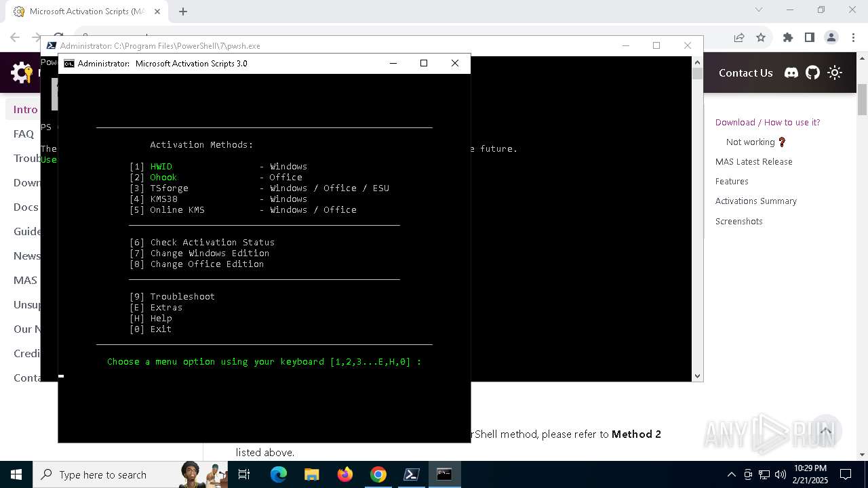Open Intro item in site sidebar

26,109
